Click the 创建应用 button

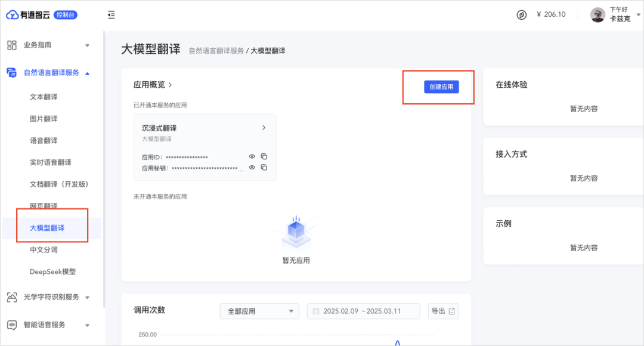pos(441,86)
